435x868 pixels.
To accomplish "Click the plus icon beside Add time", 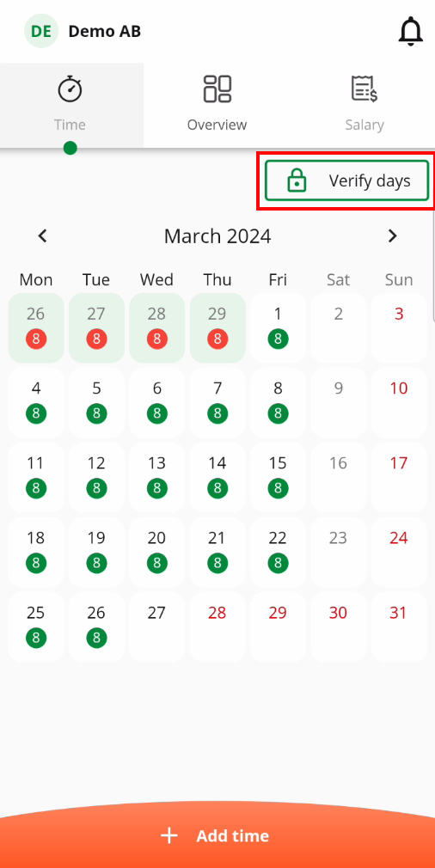I will tap(169, 835).
